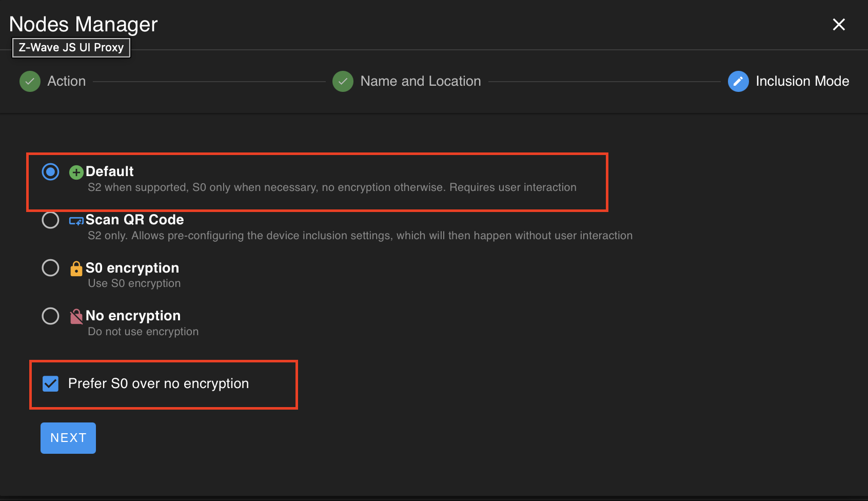Click the crossed-out lock icon for No encryption

pyautogui.click(x=76, y=317)
